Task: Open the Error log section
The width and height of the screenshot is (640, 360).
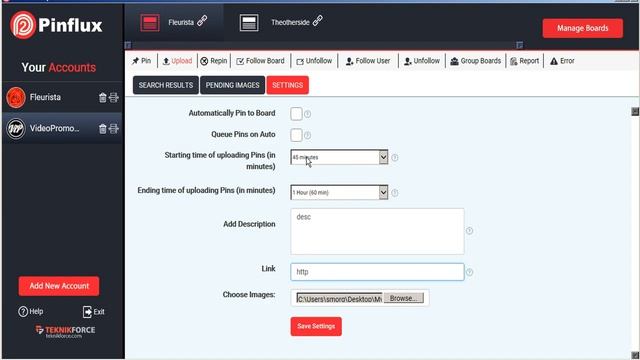Action: pyautogui.click(x=562, y=61)
